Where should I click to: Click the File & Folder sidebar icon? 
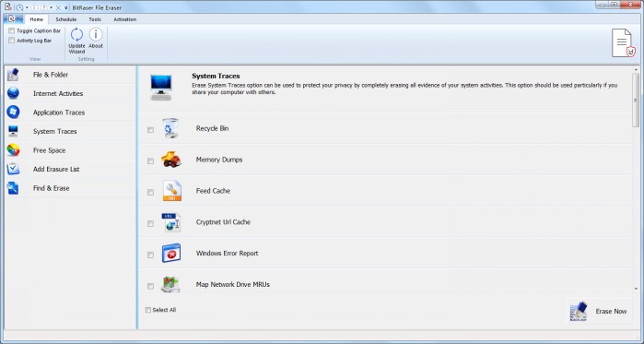click(13, 75)
